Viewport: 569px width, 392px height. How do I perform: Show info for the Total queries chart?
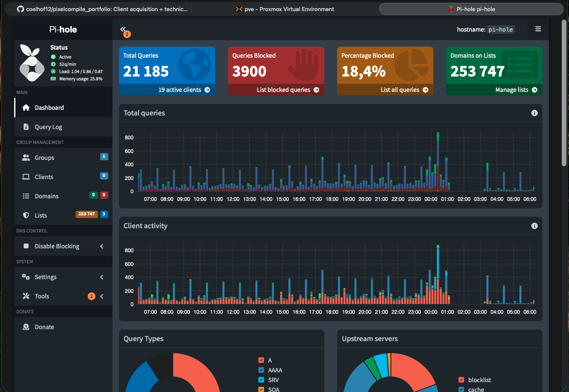pyautogui.click(x=534, y=113)
